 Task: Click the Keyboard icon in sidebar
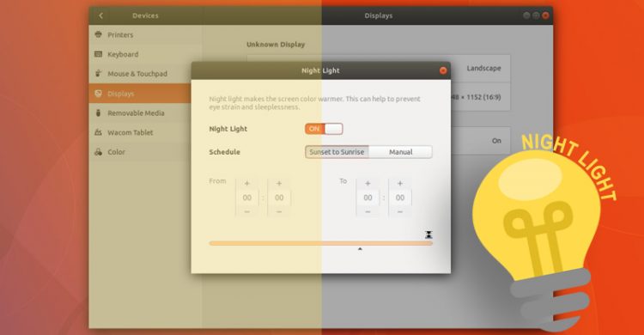tap(98, 54)
